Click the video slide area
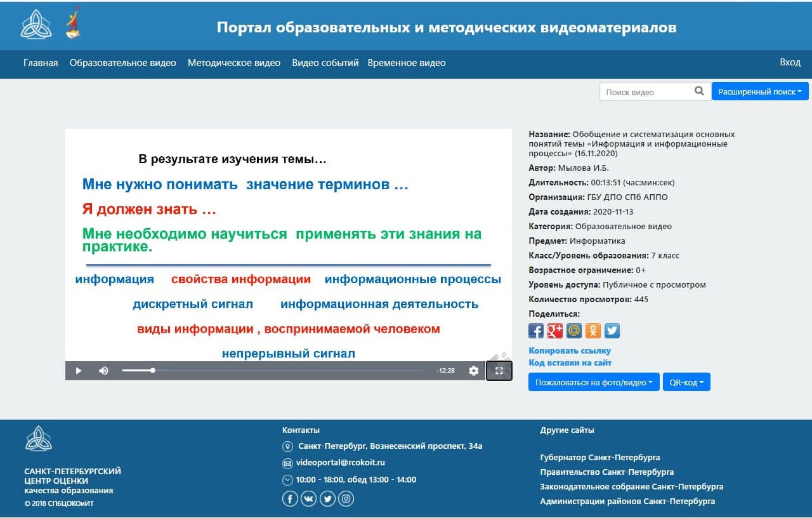812x518 pixels. pos(289,245)
